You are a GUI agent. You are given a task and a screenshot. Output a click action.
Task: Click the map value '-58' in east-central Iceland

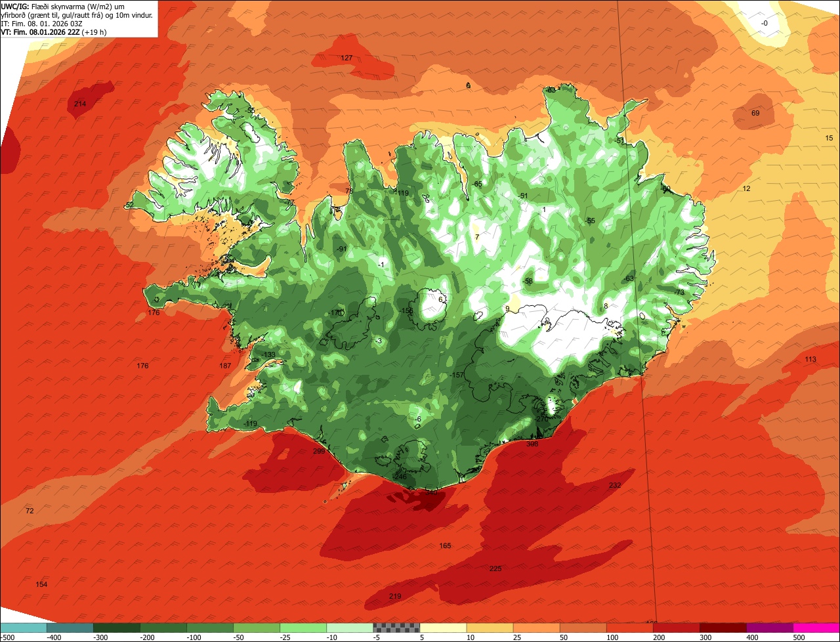coord(528,281)
